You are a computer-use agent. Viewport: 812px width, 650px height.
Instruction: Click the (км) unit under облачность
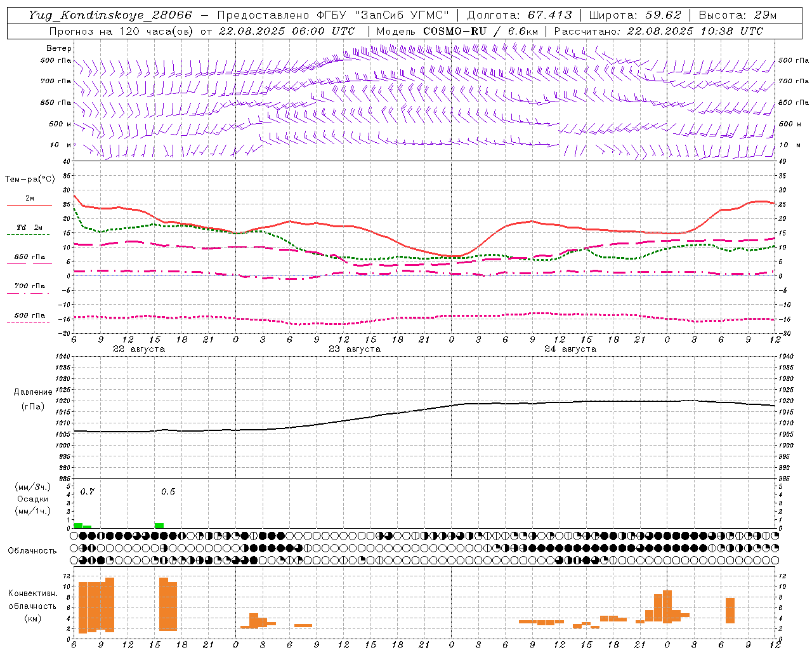click(x=32, y=618)
